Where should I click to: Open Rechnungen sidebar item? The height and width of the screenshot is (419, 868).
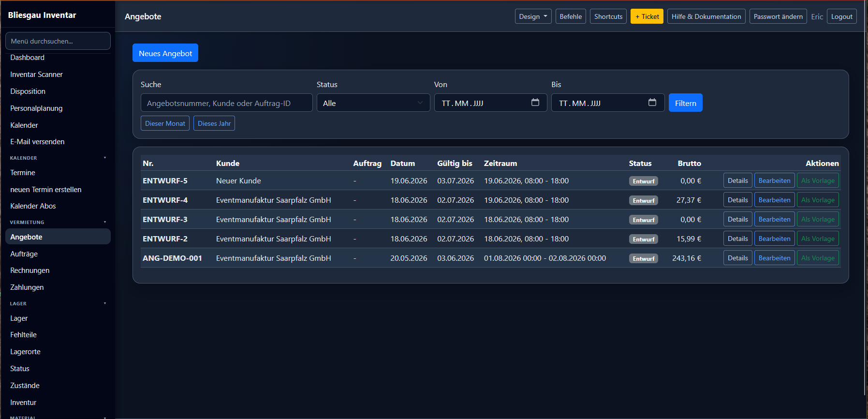pos(58,270)
